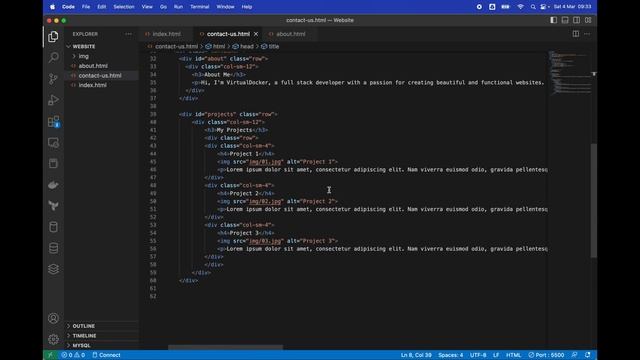Open Control Center in the menu bar
The width and height of the screenshot is (640, 360).
point(544,7)
